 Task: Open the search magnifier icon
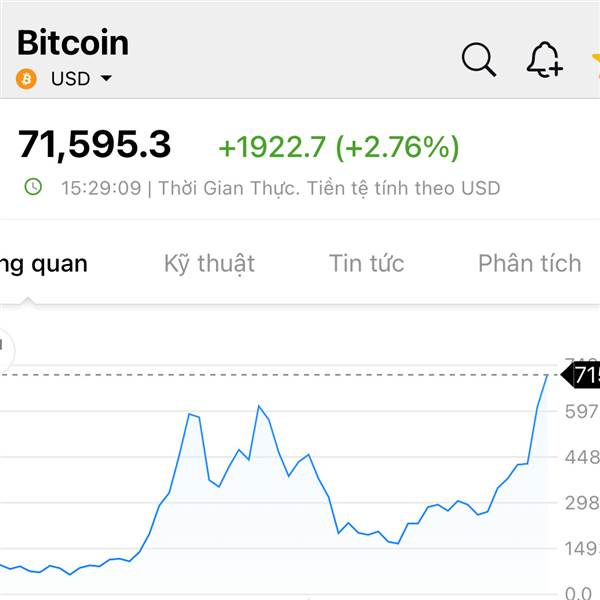click(479, 60)
